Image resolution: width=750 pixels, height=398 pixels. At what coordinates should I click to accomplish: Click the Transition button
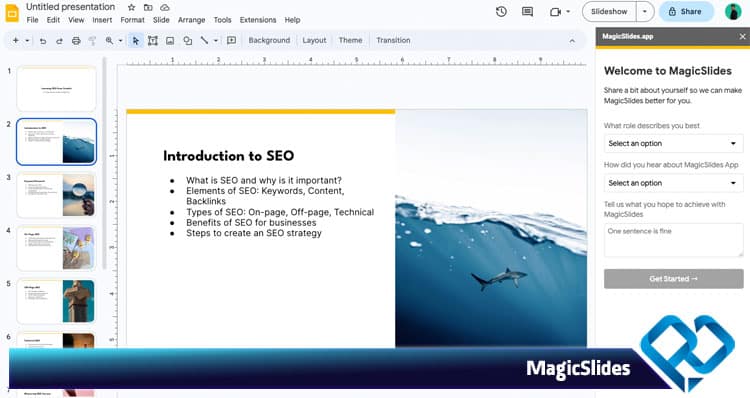point(393,41)
